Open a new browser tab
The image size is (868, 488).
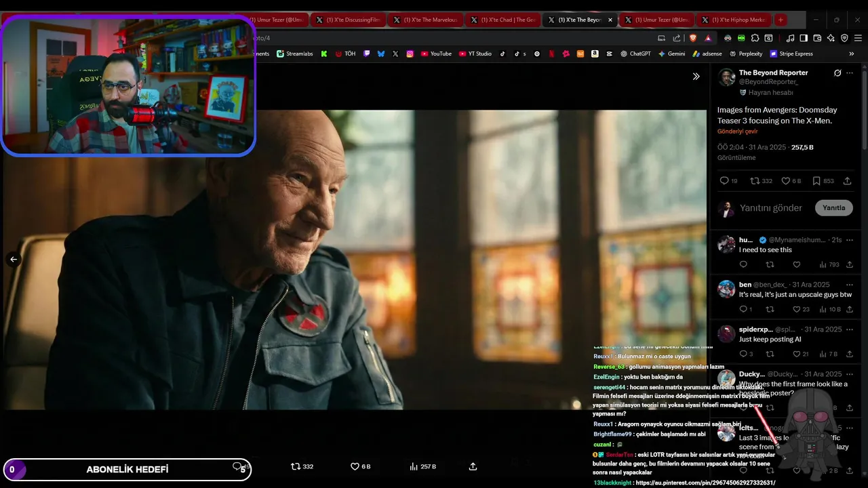click(x=781, y=20)
